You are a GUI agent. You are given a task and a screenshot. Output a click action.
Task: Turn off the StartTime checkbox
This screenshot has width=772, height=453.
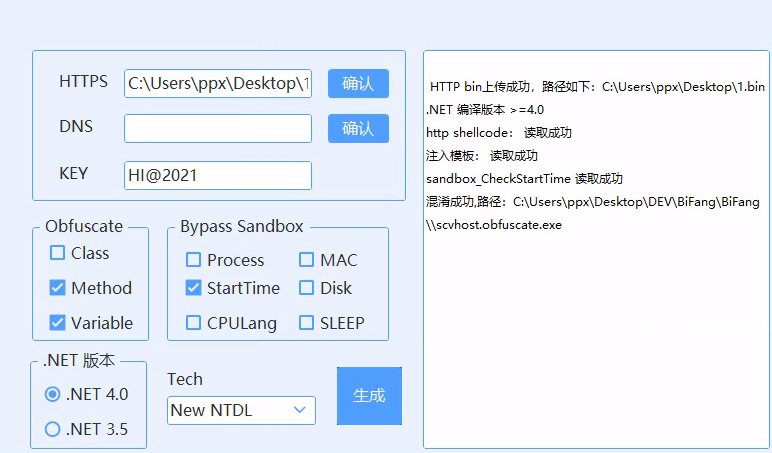pyautogui.click(x=193, y=288)
